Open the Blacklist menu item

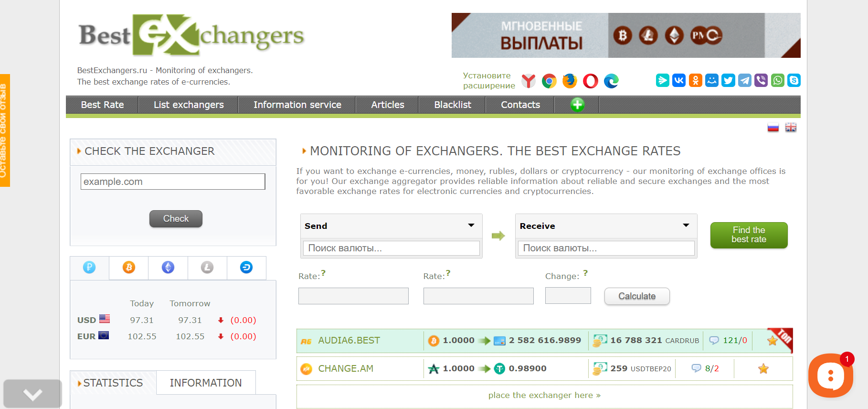tap(453, 105)
